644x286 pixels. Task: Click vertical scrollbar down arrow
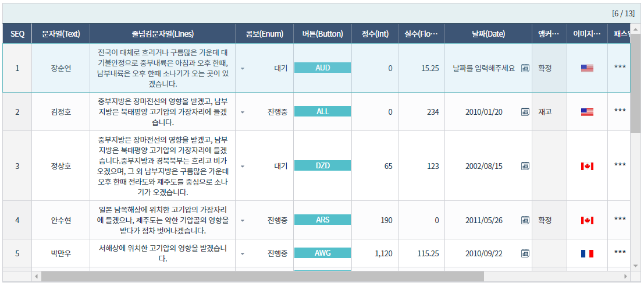635,266
